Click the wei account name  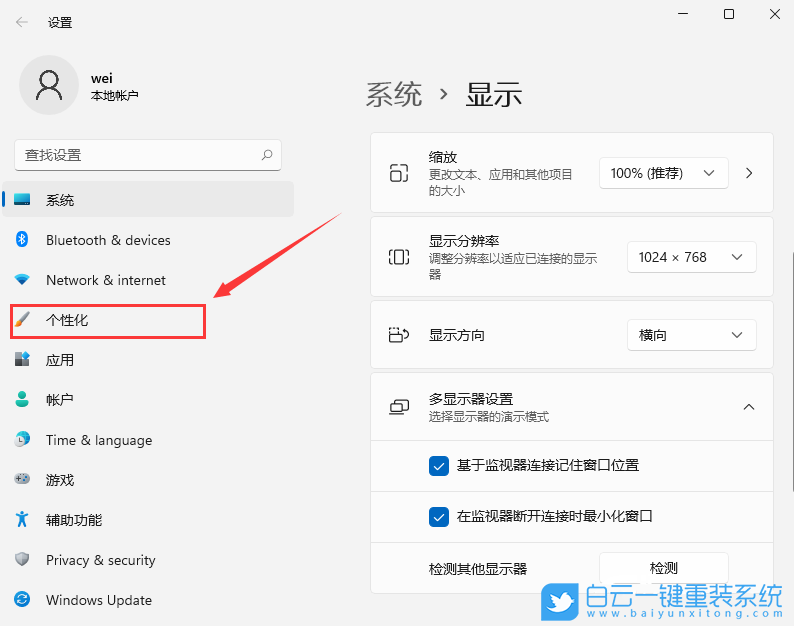(101, 79)
